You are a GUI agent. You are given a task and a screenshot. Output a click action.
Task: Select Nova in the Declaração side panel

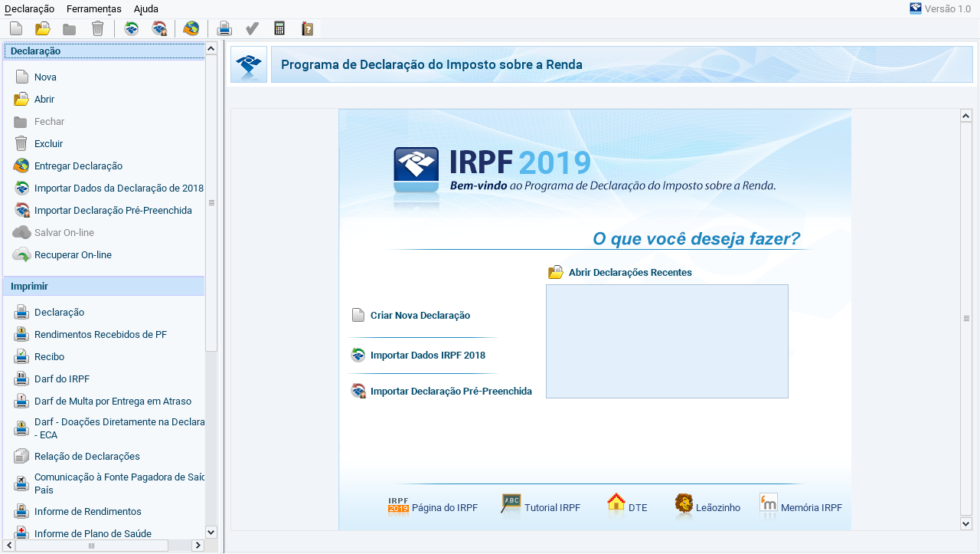(45, 77)
